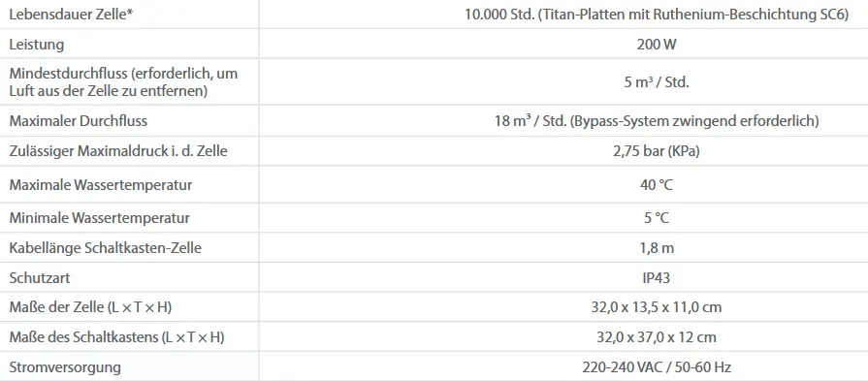
Task: Click the 'Minimale Wassertemperatur' label
Action: point(99,217)
